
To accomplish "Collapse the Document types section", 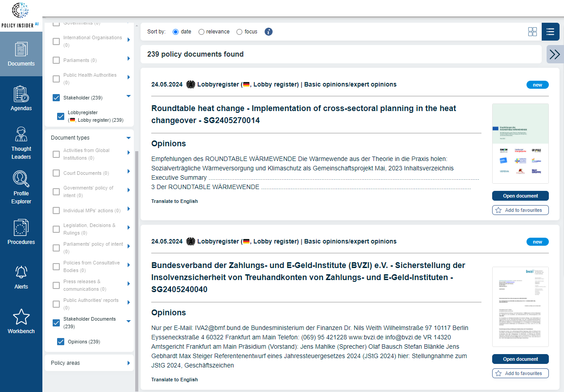I will point(128,137).
